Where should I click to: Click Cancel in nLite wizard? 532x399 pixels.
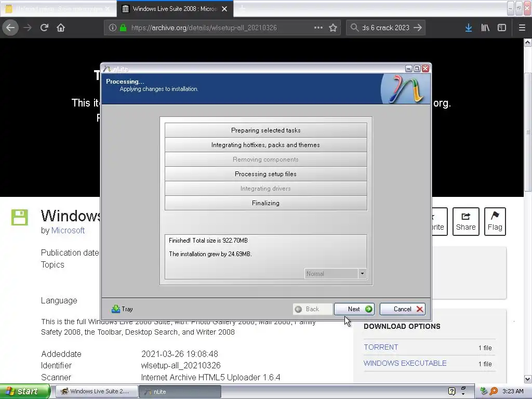tap(403, 309)
